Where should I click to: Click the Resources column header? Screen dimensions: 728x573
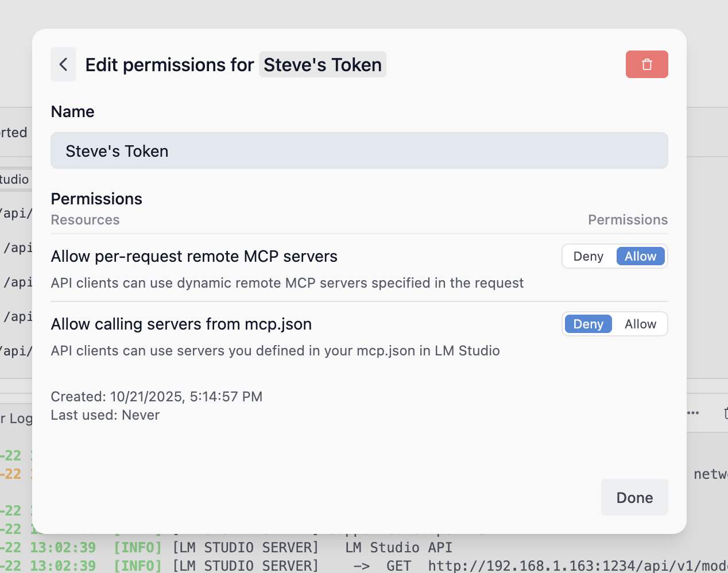(85, 220)
